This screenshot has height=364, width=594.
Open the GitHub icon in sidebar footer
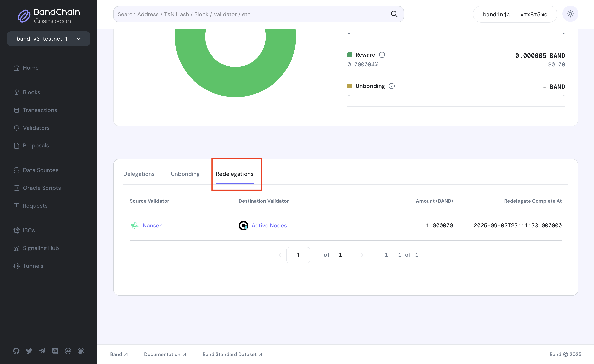click(x=16, y=351)
